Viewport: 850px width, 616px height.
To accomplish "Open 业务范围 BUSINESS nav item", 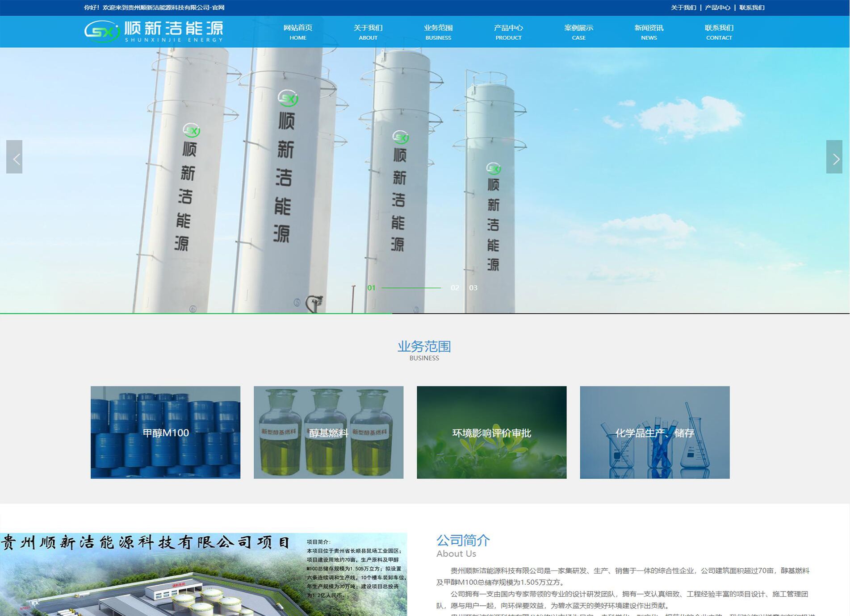I will 438,32.
